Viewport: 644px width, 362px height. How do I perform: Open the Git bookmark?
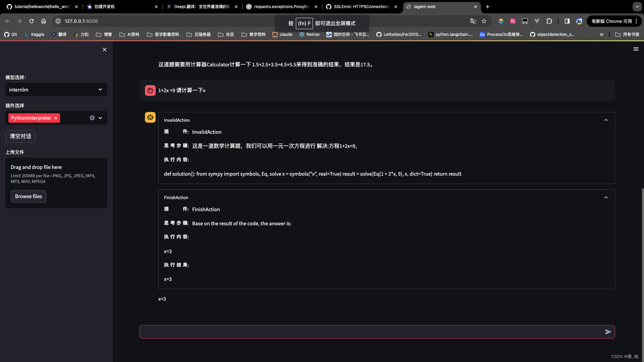10,35
